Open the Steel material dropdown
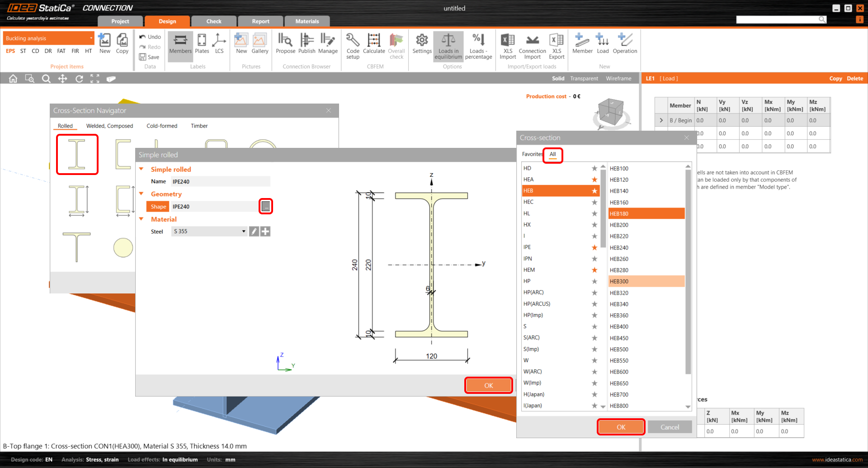 pos(209,232)
